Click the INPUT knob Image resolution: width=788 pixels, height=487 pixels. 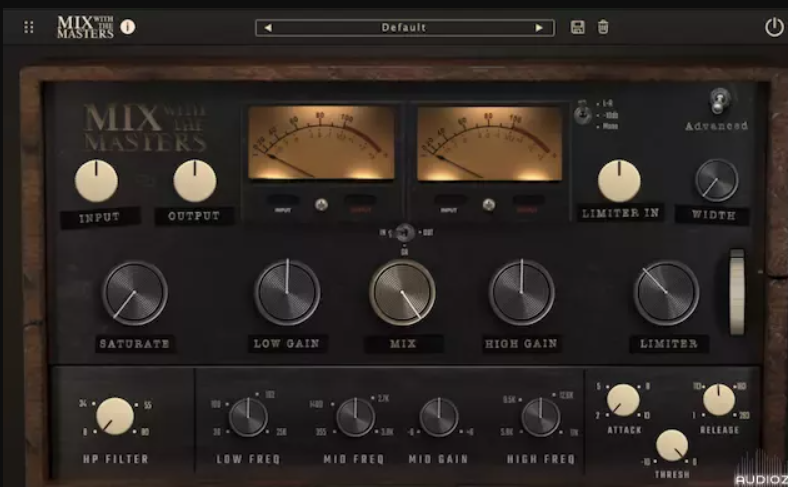click(96, 181)
